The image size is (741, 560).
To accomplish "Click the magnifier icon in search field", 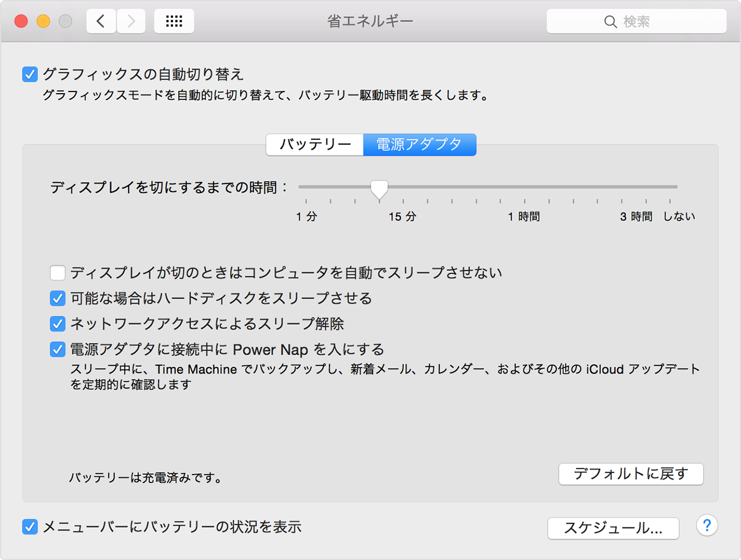I will point(610,22).
